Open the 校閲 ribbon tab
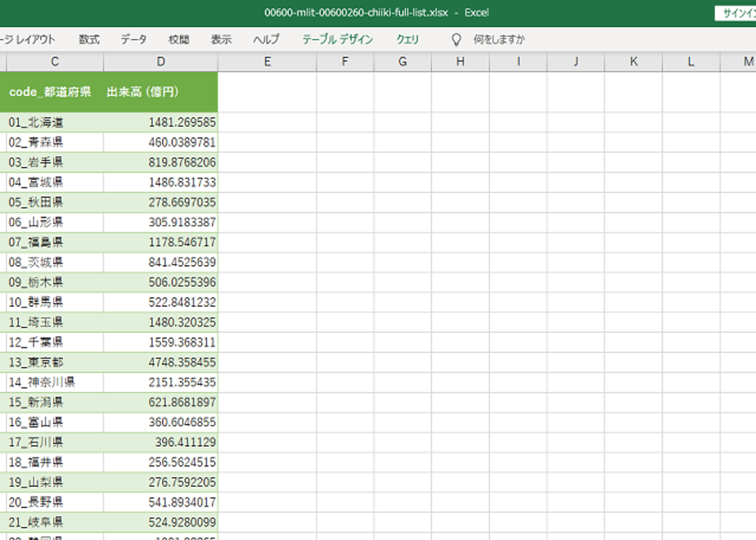 click(178, 39)
